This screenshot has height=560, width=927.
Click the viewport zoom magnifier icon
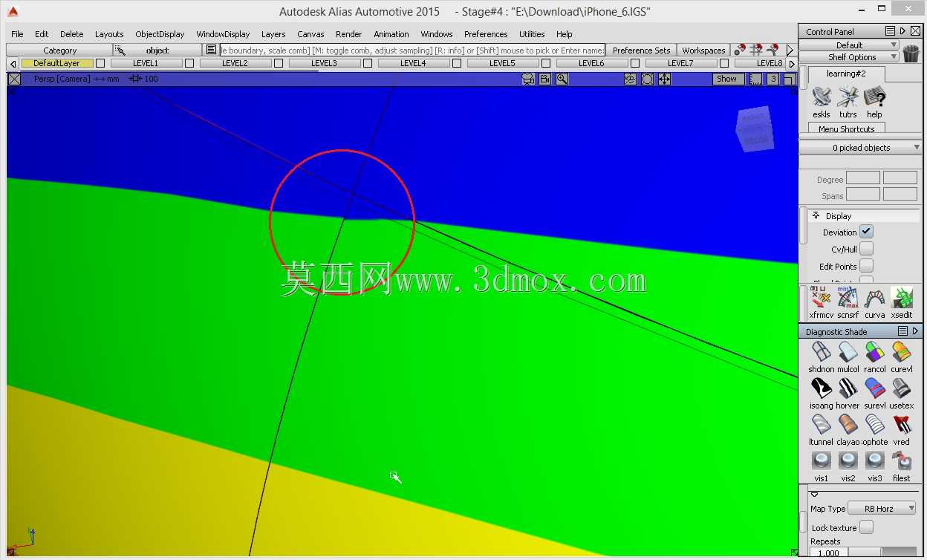coord(562,79)
